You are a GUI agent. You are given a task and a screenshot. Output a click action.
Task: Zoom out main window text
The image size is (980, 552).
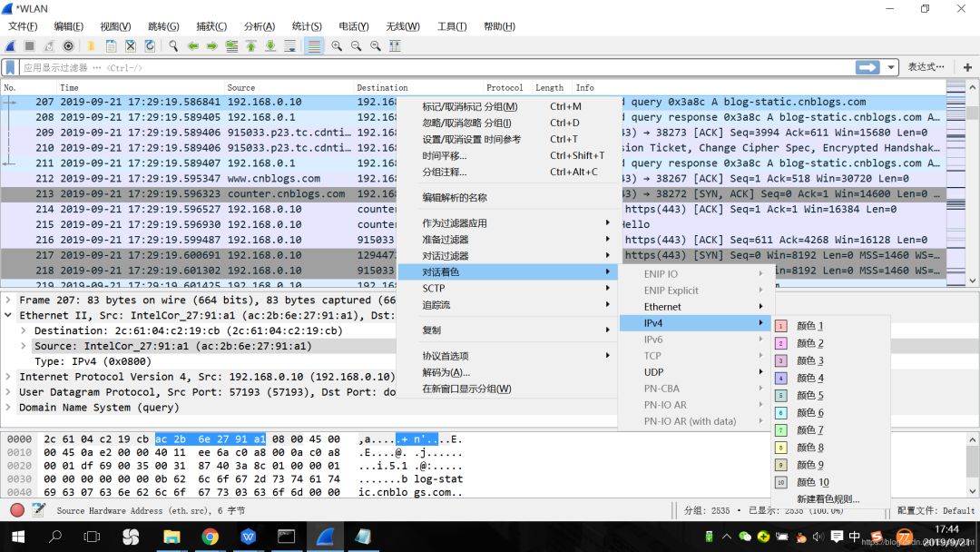(x=357, y=45)
